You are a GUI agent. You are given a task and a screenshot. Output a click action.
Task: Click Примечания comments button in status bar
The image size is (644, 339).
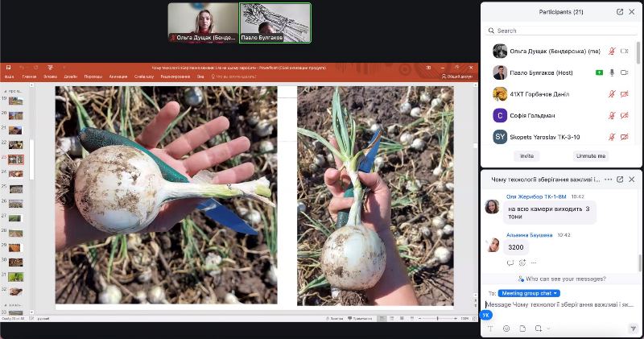(x=360, y=318)
